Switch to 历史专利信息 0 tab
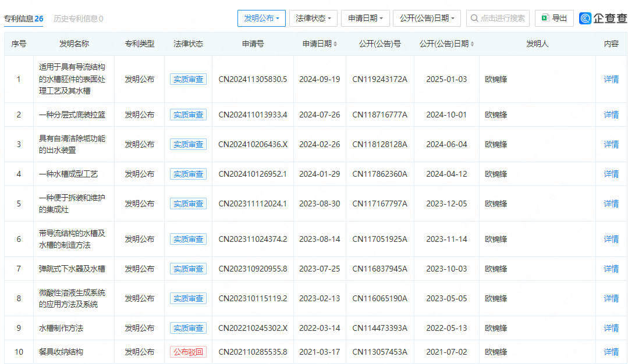628x364 pixels. pos(79,19)
